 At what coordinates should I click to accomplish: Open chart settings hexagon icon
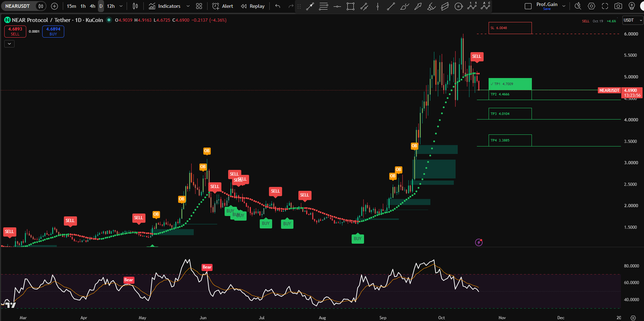point(591,6)
